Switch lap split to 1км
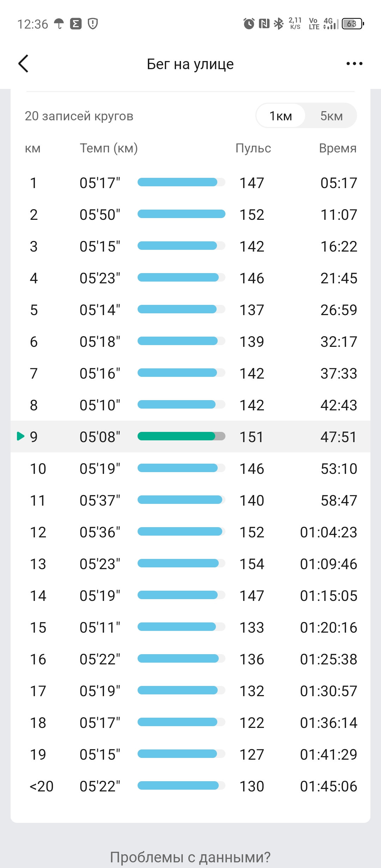Image resolution: width=381 pixels, height=868 pixels. click(281, 116)
